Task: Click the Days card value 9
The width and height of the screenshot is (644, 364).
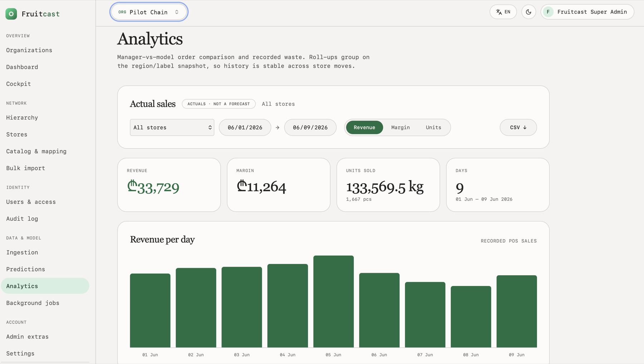Action: click(x=460, y=188)
